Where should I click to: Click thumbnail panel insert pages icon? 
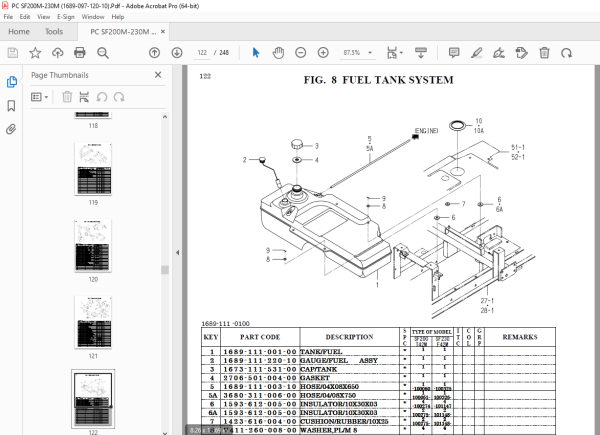[84, 97]
